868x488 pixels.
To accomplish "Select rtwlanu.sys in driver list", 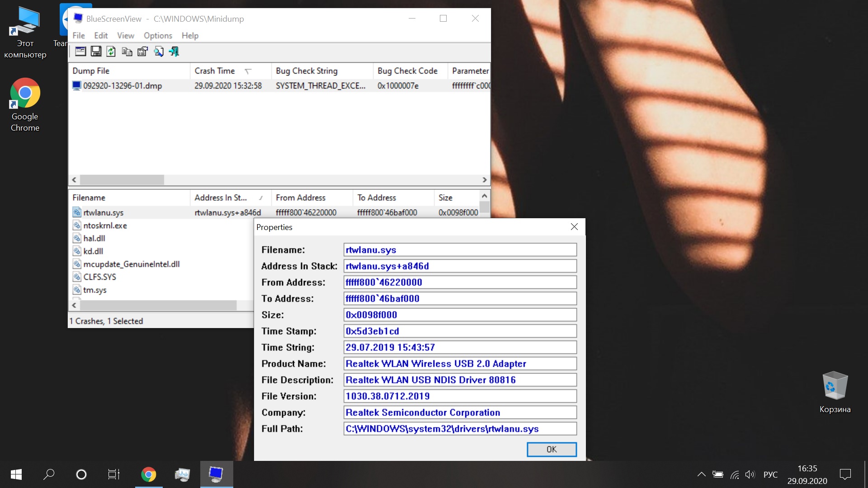I will coord(103,213).
